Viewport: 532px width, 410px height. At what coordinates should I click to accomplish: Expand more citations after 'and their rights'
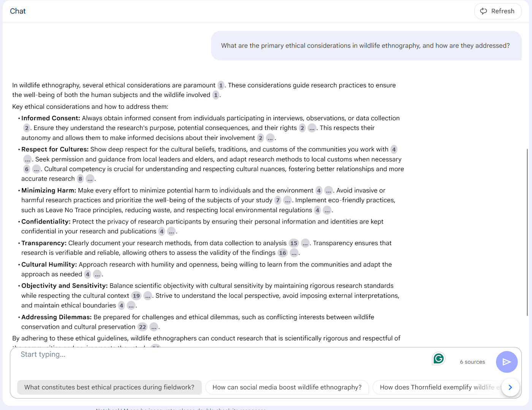coord(312,128)
